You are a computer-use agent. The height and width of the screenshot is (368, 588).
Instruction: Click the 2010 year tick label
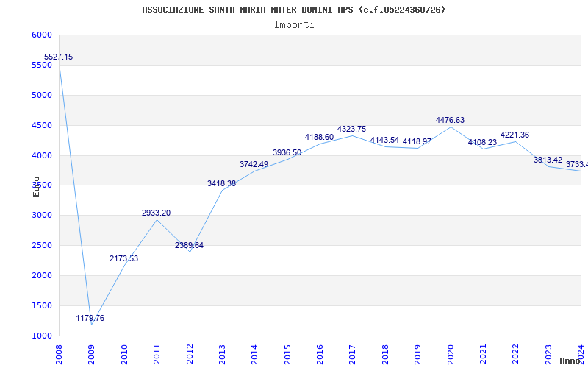(x=124, y=355)
